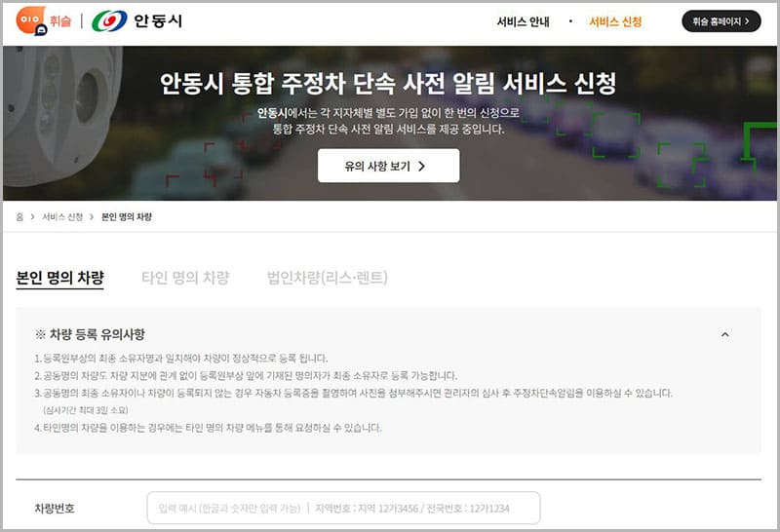Open the 서비스 안내 menu
The image size is (780, 532).
click(x=523, y=21)
